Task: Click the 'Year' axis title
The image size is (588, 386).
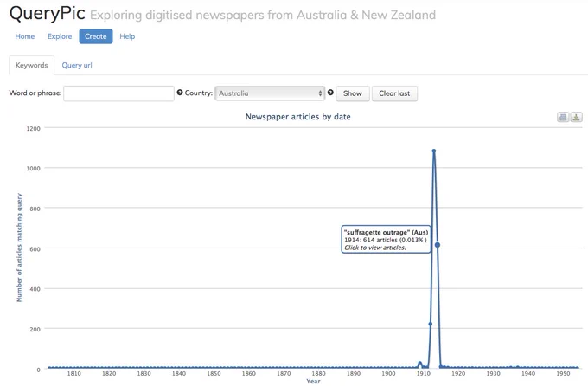Action: point(313,381)
